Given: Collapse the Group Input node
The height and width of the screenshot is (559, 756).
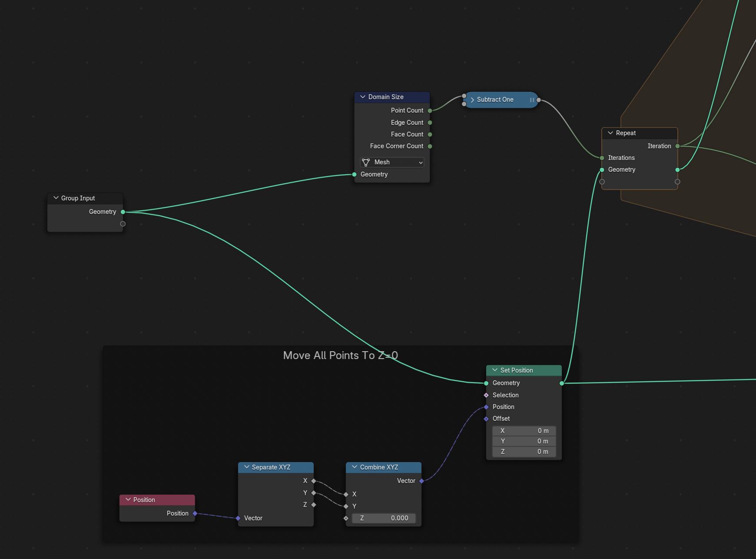Looking at the screenshot, I should point(56,198).
